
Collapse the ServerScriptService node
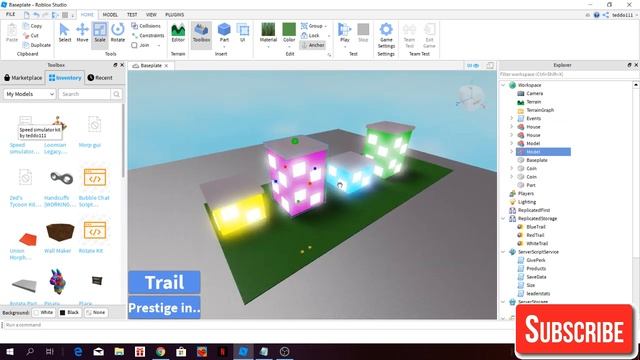pyautogui.click(x=503, y=252)
